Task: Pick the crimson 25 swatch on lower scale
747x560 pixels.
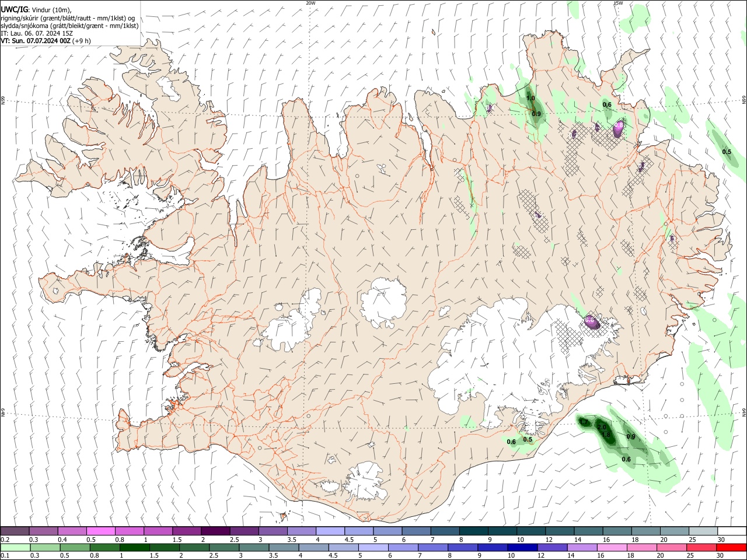Action: tap(701, 547)
